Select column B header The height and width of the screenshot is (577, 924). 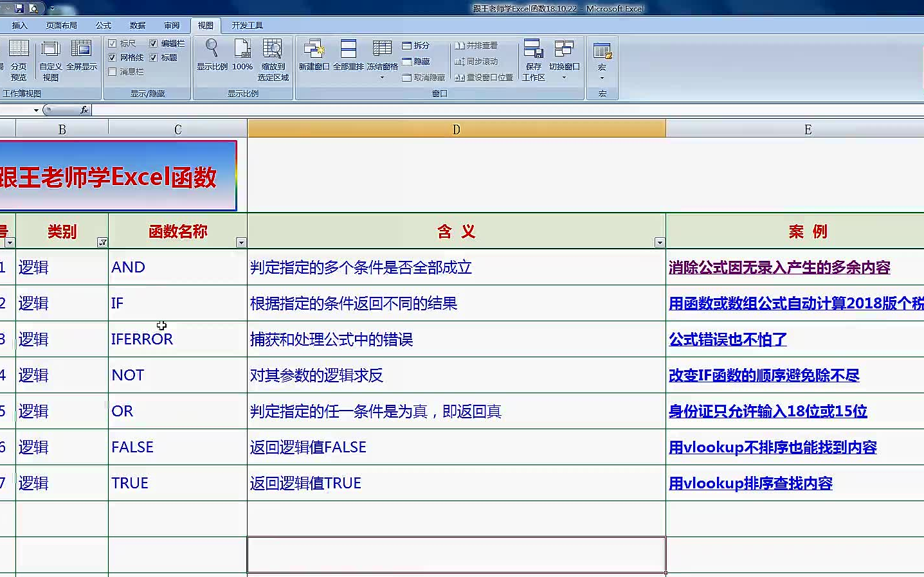coord(62,129)
